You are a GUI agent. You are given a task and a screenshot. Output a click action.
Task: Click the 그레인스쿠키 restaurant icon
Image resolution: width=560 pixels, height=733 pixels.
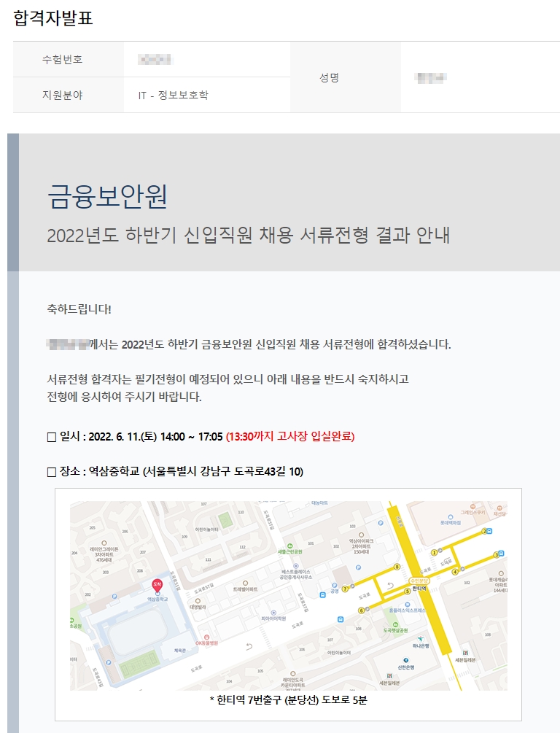tap(472, 507)
